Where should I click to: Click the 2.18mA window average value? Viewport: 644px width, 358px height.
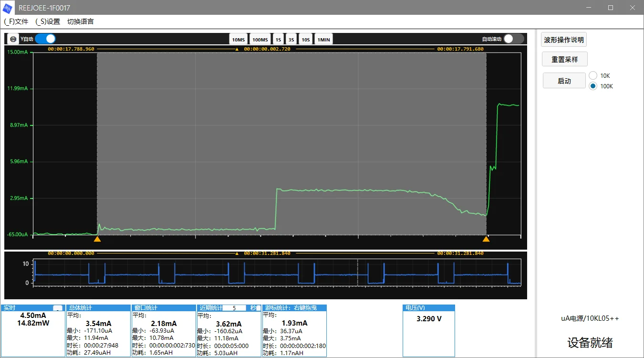click(x=164, y=324)
